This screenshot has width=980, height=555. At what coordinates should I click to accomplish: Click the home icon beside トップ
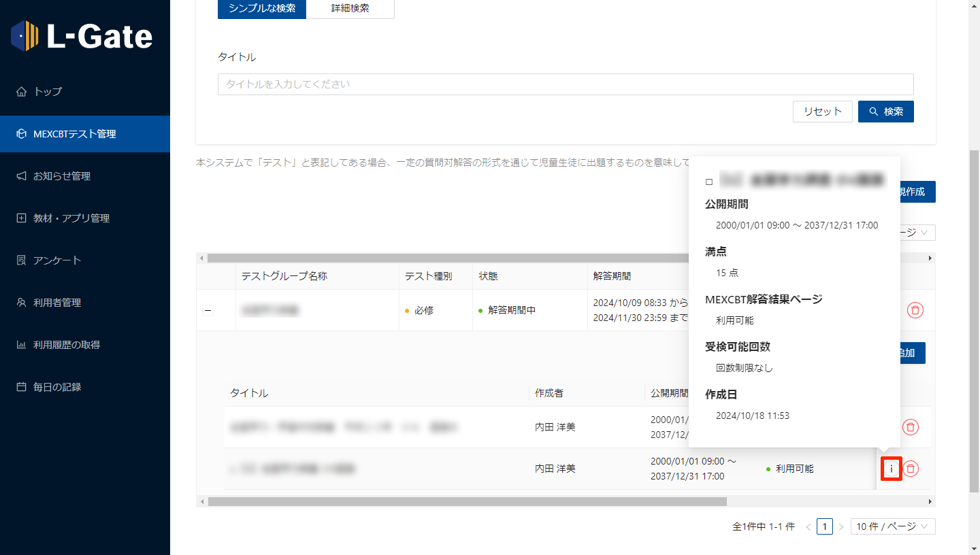[x=21, y=92]
